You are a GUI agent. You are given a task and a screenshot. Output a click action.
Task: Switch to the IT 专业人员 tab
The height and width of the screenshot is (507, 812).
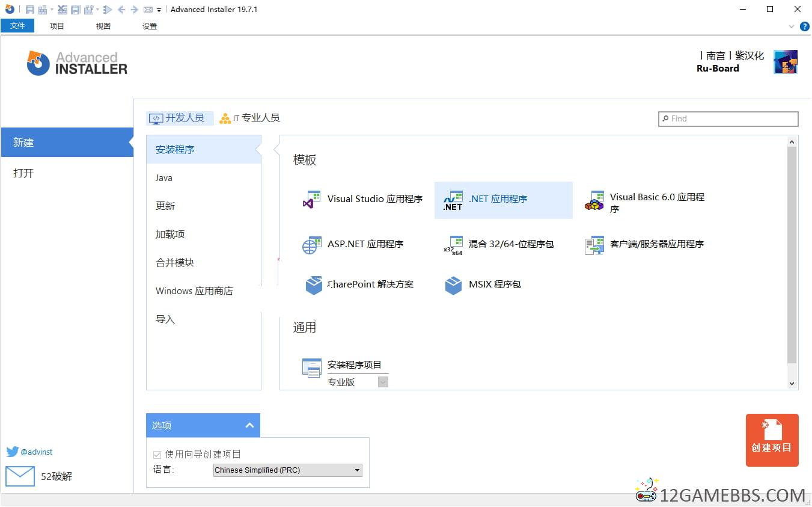(x=250, y=118)
